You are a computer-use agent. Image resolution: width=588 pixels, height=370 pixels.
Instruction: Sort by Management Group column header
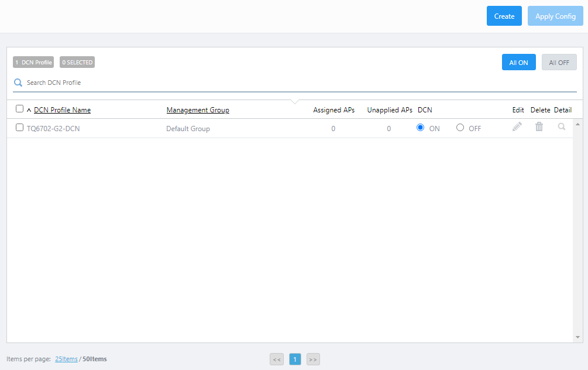198,110
